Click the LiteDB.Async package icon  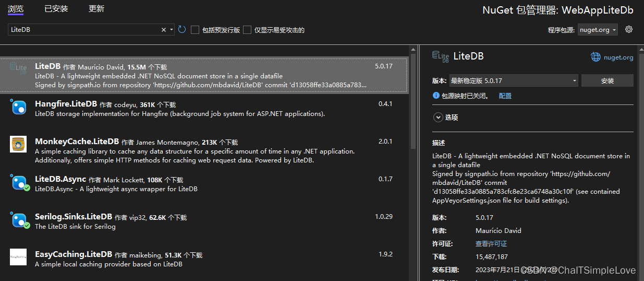19,182
